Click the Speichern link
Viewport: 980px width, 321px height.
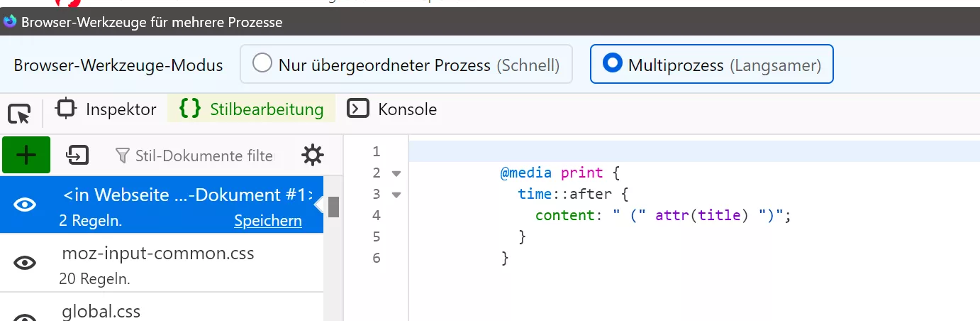pos(268,221)
